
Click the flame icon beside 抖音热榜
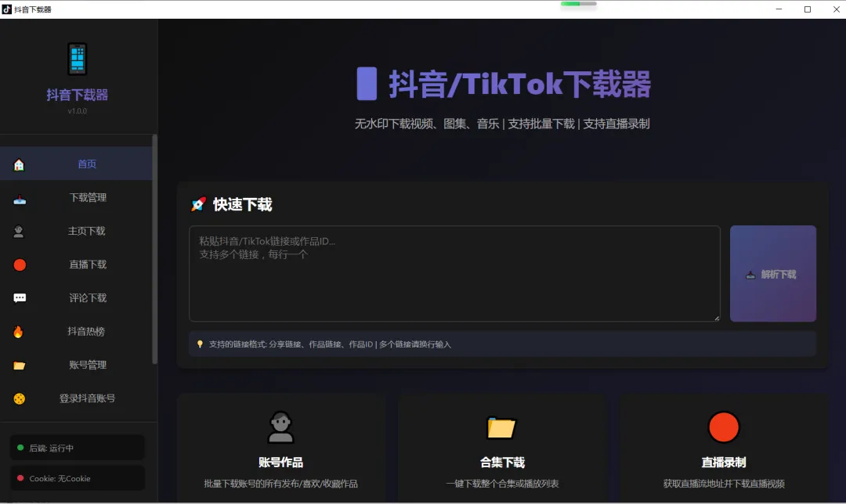pyautogui.click(x=18, y=332)
